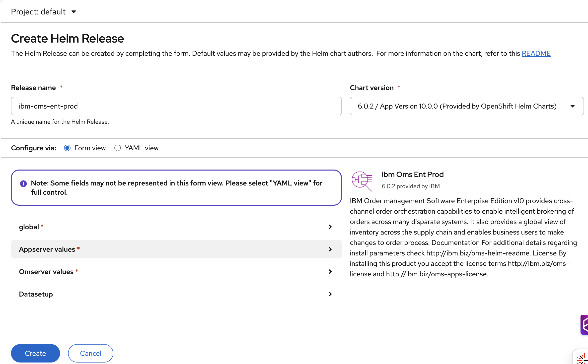This screenshot has height=364, width=588.
Task: Switch to the YAML view label
Action: point(142,148)
